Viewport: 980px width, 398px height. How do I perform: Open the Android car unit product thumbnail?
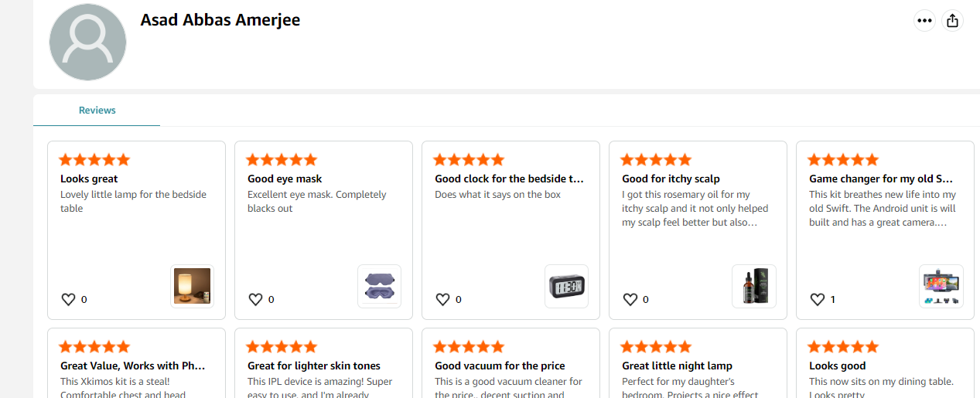tap(941, 286)
